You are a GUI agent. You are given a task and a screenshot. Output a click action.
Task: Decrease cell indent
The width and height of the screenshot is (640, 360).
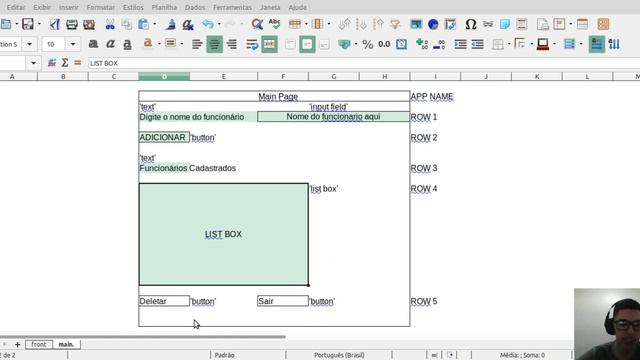[478, 44]
